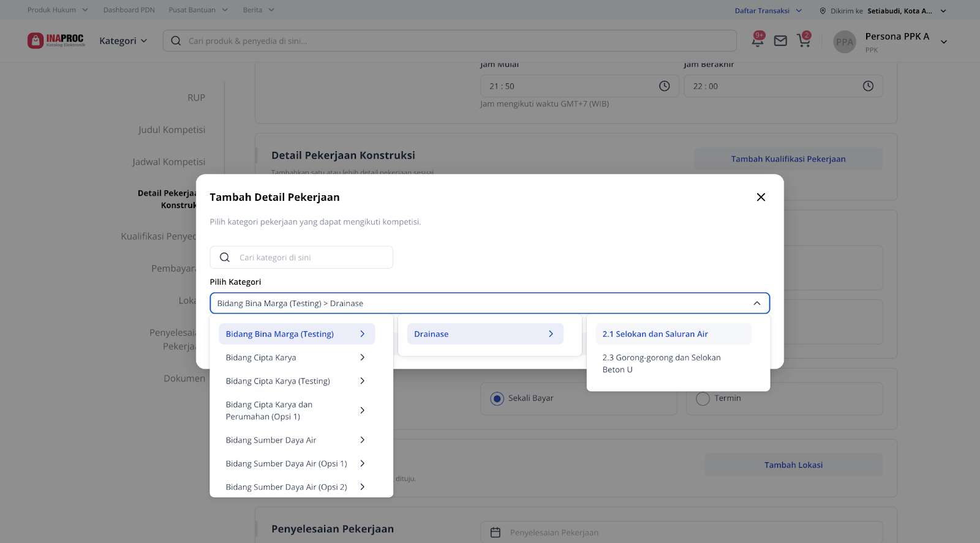980x543 pixels.
Task: Click the calendar icon in Penyelesaian Pekerjaan
Action: [496, 533]
